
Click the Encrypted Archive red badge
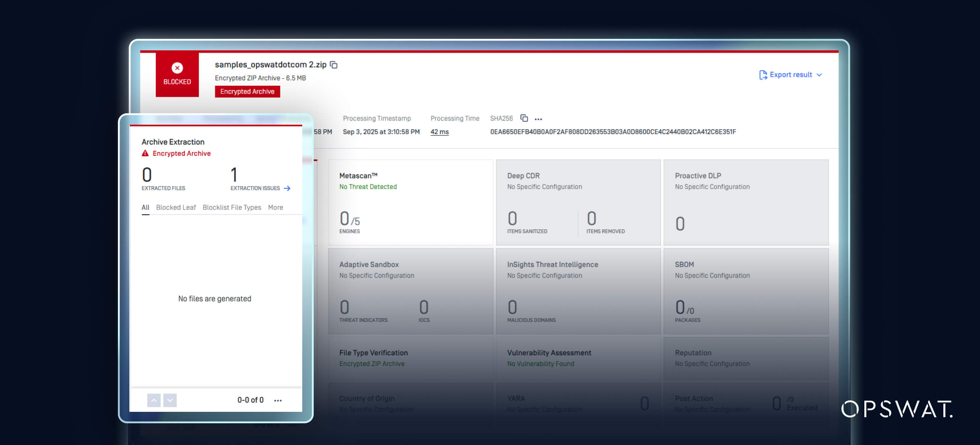point(247,92)
